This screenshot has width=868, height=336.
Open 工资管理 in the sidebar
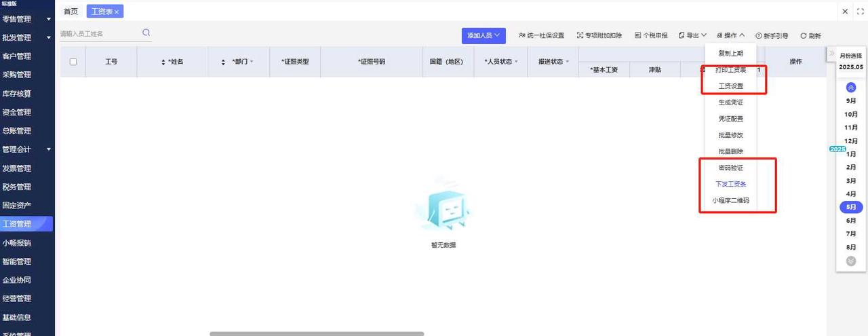coord(27,224)
